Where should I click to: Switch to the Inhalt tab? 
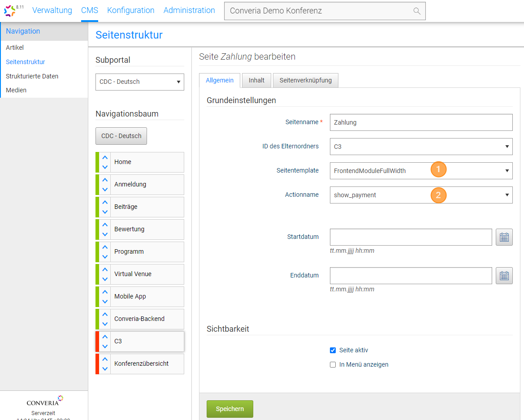pyautogui.click(x=256, y=80)
